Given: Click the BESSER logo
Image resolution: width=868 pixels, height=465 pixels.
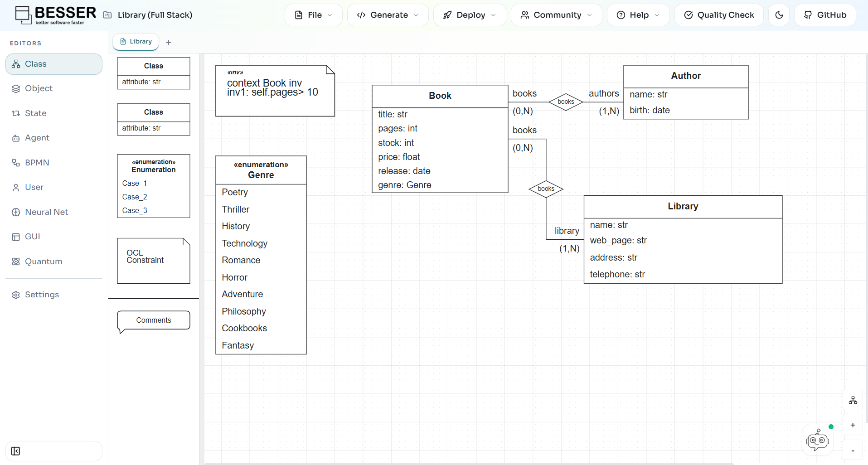Looking at the screenshot, I should [x=55, y=15].
